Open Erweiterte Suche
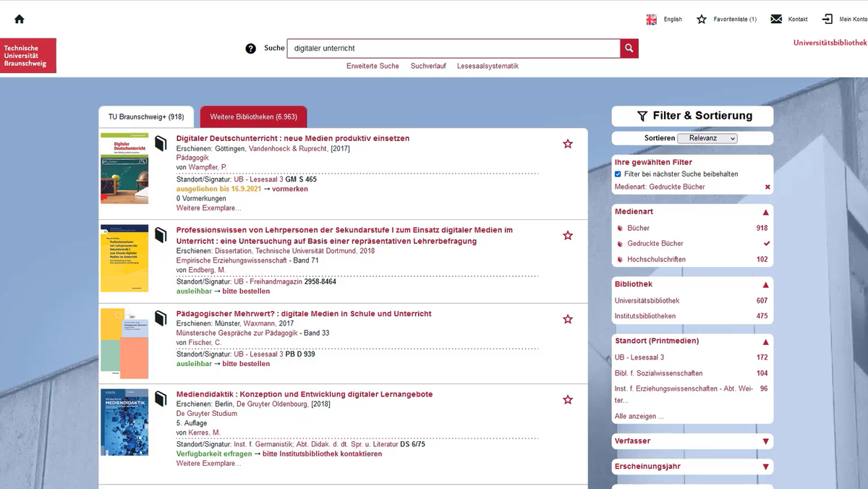 point(373,66)
